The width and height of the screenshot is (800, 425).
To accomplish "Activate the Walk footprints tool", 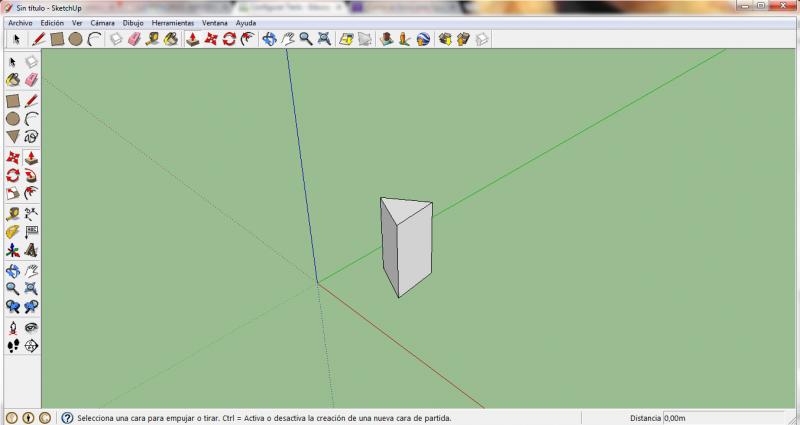I will (x=13, y=346).
